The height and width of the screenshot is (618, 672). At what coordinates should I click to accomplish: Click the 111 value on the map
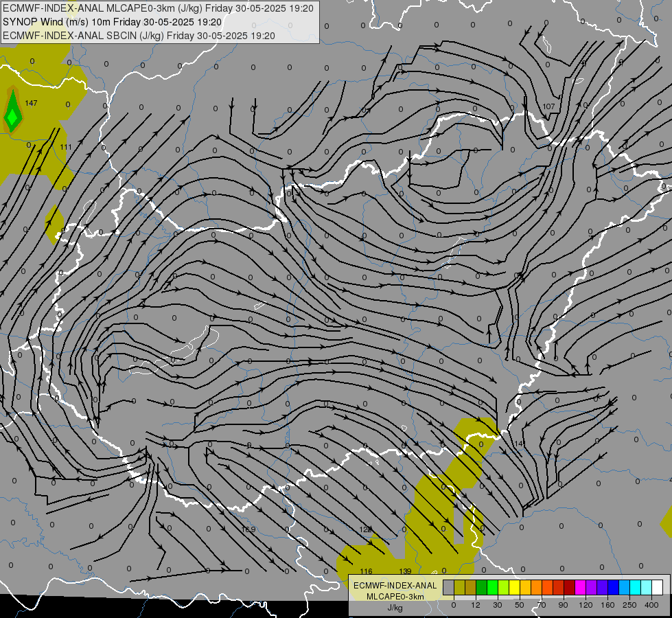(x=66, y=147)
